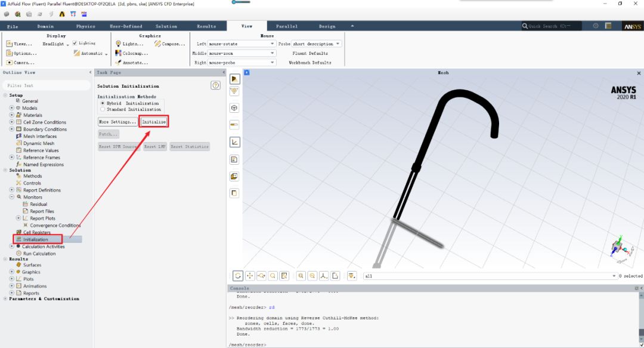This screenshot has height=348, width=644.
Task: Select the pan view tool
Action: tap(250, 276)
